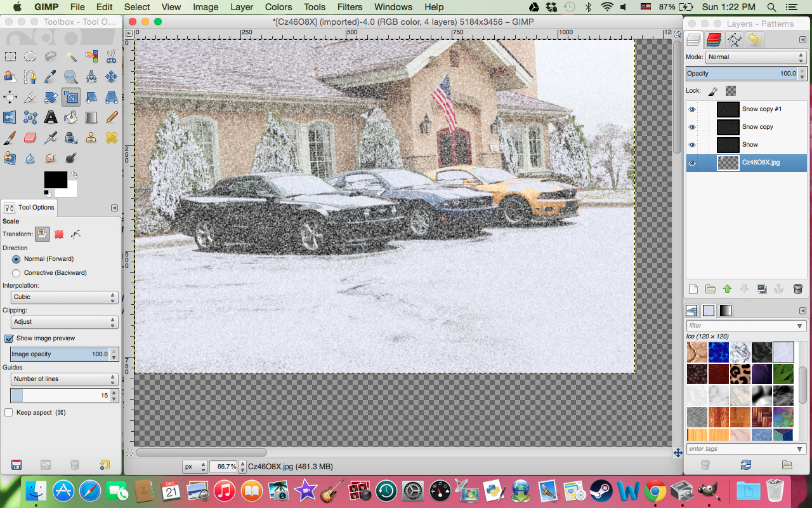
Task: Delete the selected layer via trash icon
Action: point(797,288)
